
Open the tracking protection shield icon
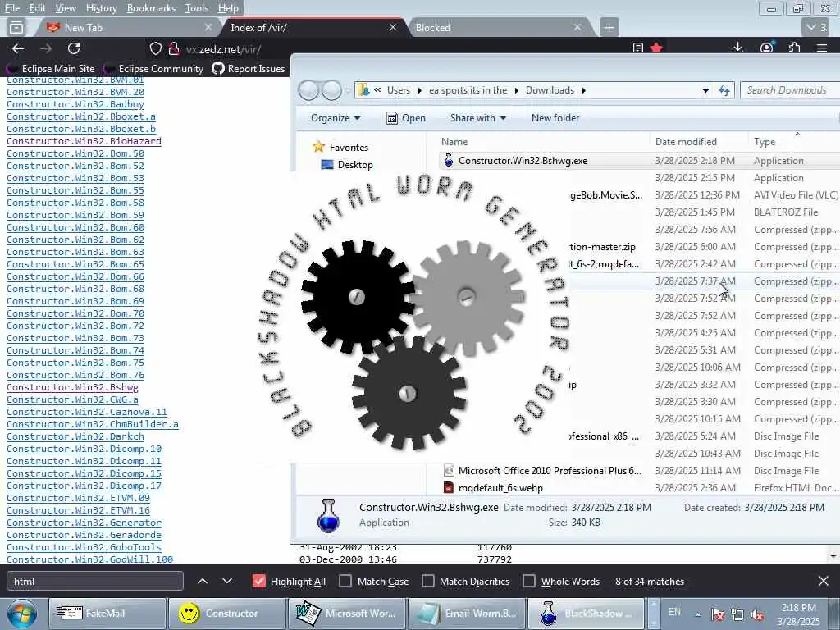click(155, 48)
